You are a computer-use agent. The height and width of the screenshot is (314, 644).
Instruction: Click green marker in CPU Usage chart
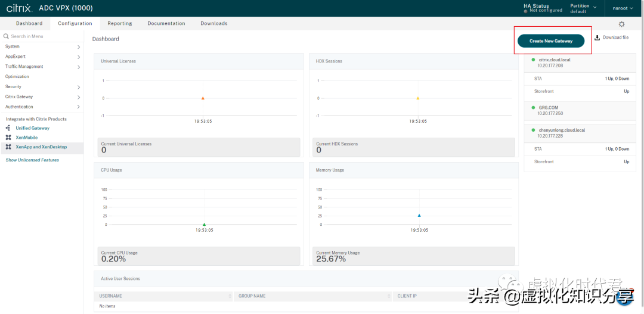point(204,225)
